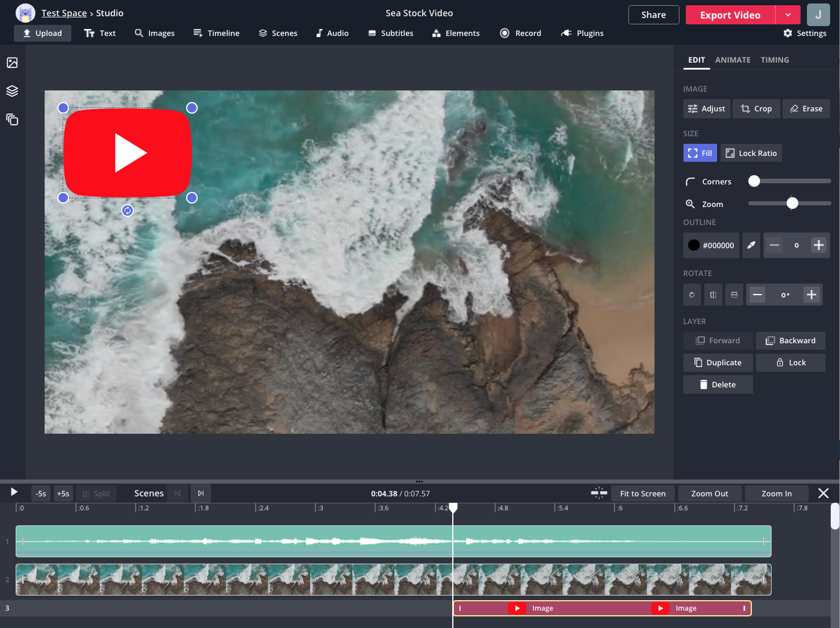This screenshot has width=840, height=628.
Task: Click the timeline snap/split marker icon
Action: [599, 493]
